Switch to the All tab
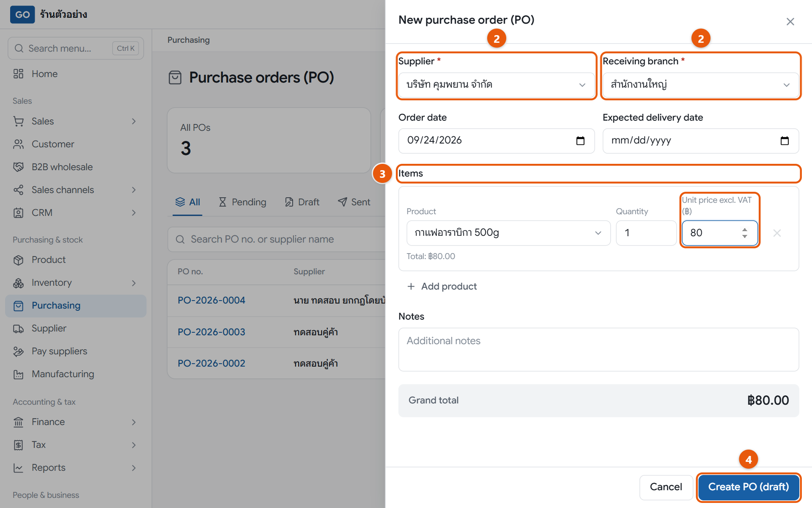 (187, 202)
